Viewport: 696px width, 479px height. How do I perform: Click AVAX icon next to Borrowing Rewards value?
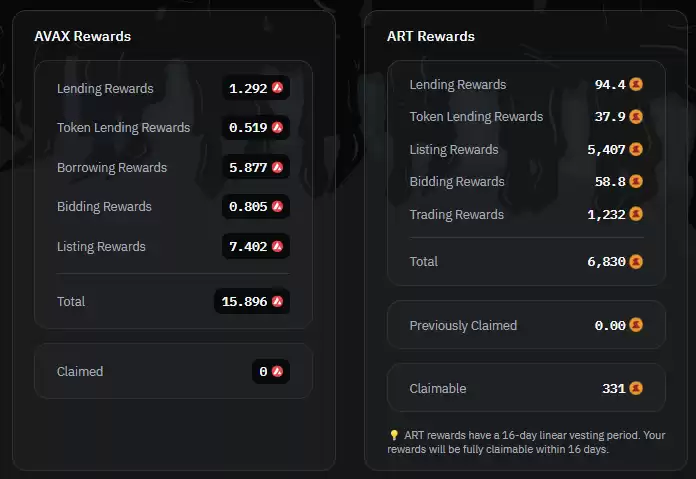coord(277,167)
